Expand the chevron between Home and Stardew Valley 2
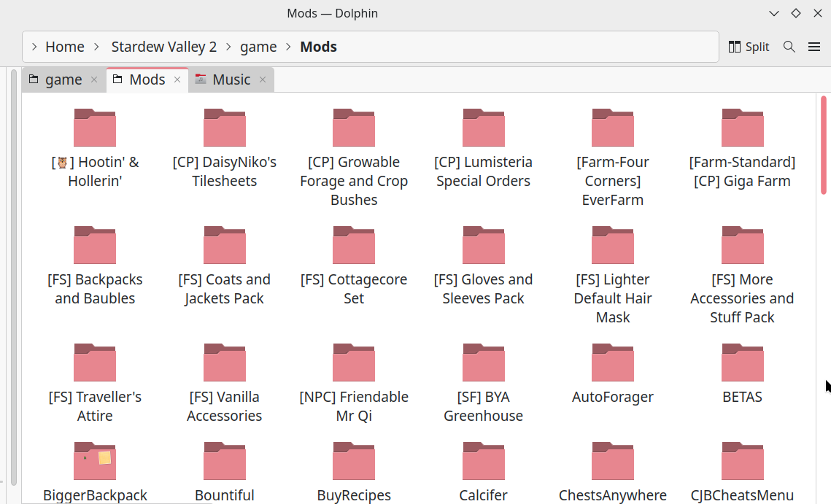The image size is (831, 504). (96, 47)
